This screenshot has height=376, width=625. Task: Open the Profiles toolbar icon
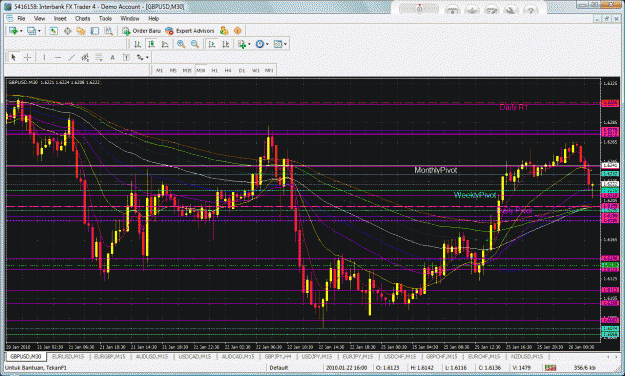(31, 31)
